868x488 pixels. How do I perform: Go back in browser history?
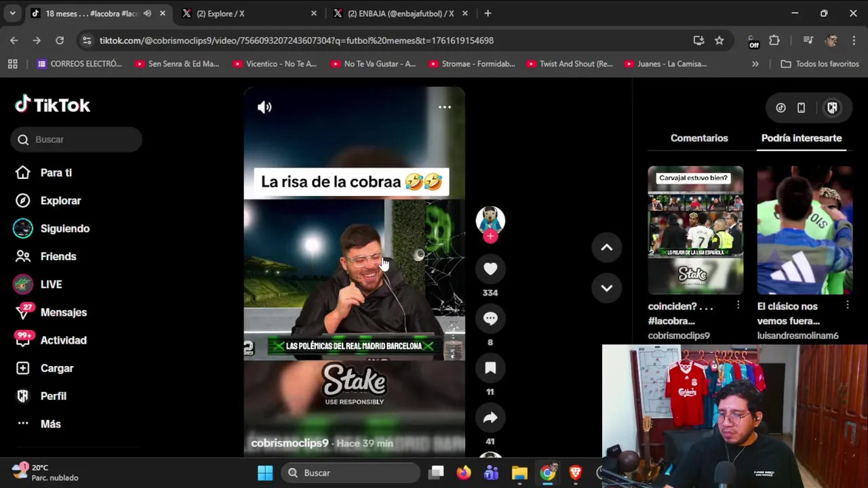[14, 41]
